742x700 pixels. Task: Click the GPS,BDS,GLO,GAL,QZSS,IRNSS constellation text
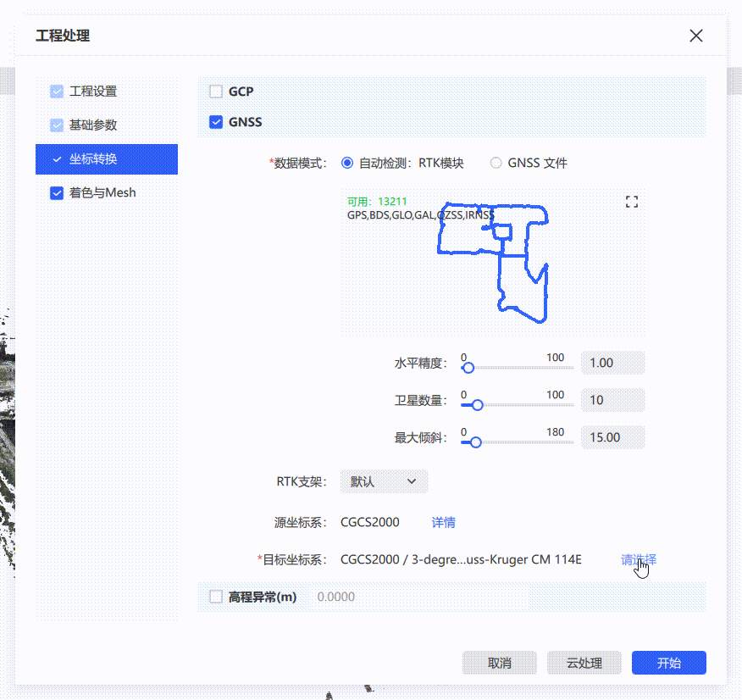(x=421, y=215)
